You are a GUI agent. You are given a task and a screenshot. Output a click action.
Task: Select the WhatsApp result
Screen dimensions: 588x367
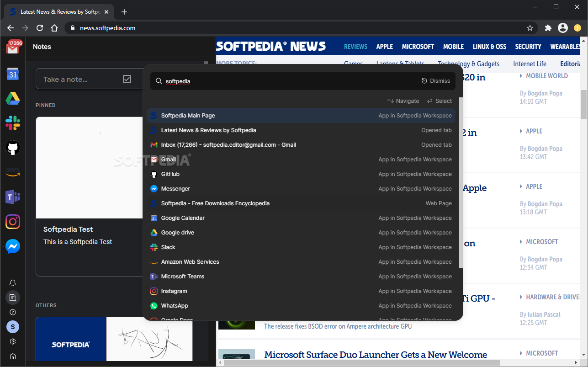click(x=301, y=306)
